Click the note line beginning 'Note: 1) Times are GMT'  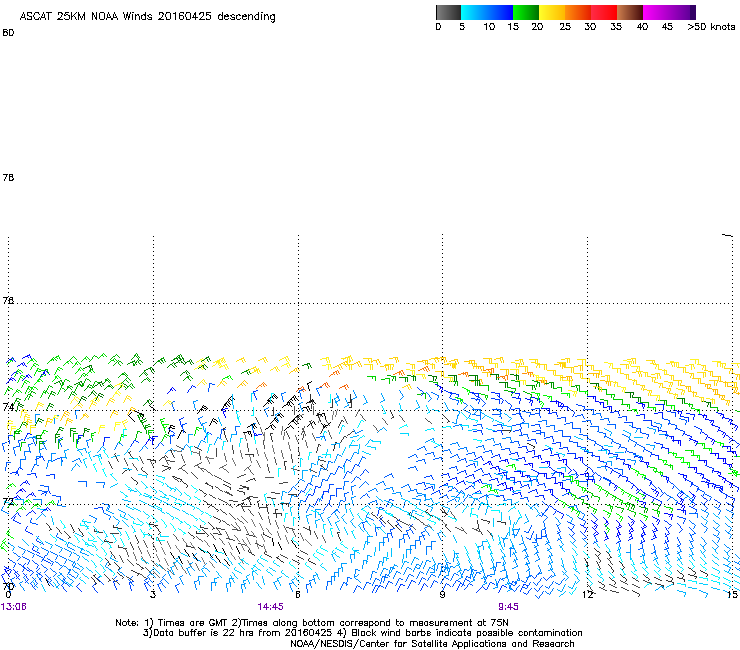pyautogui.click(x=312, y=623)
